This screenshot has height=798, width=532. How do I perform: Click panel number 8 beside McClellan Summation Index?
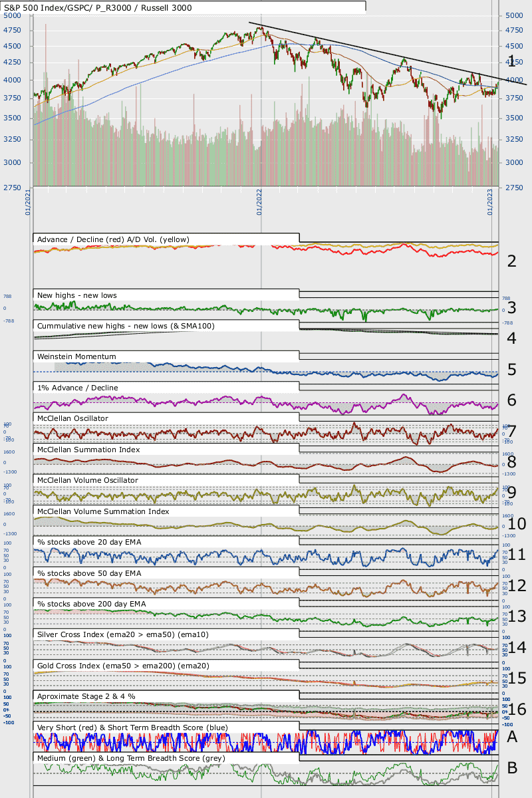[511, 462]
